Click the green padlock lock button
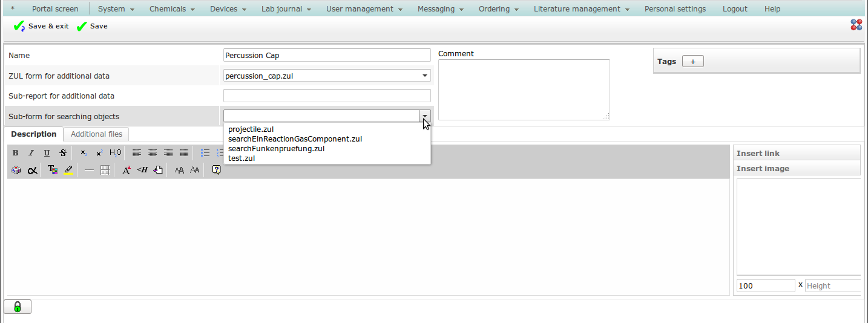868x323 pixels. pos(18,307)
